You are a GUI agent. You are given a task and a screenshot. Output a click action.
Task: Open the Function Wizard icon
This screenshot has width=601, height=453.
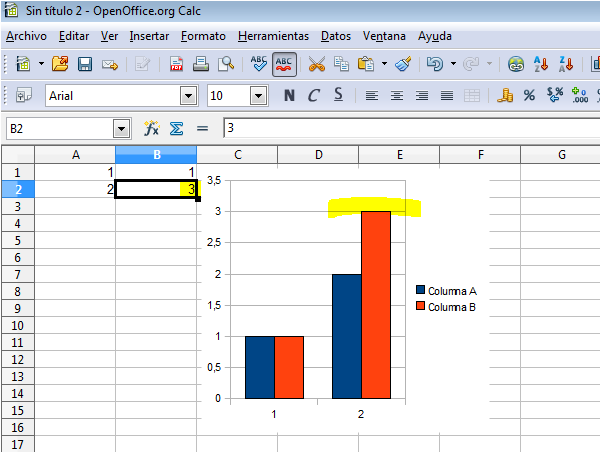pyautogui.click(x=152, y=129)
